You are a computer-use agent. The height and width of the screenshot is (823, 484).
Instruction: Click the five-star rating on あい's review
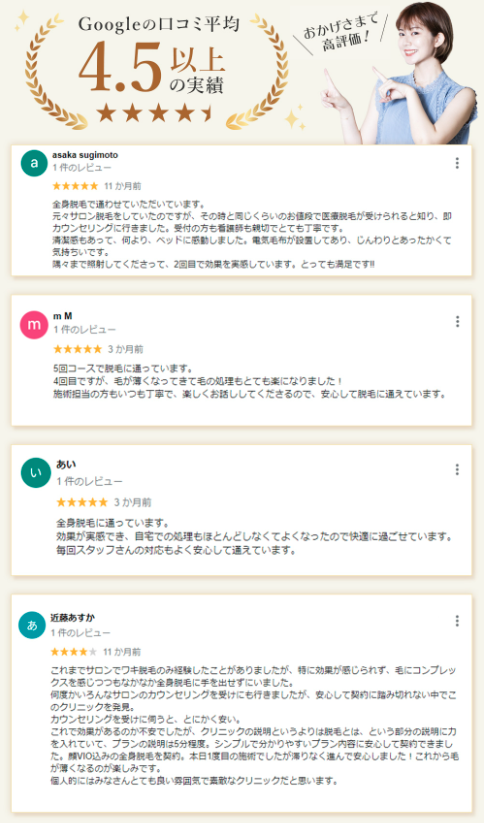click(82, 502)
